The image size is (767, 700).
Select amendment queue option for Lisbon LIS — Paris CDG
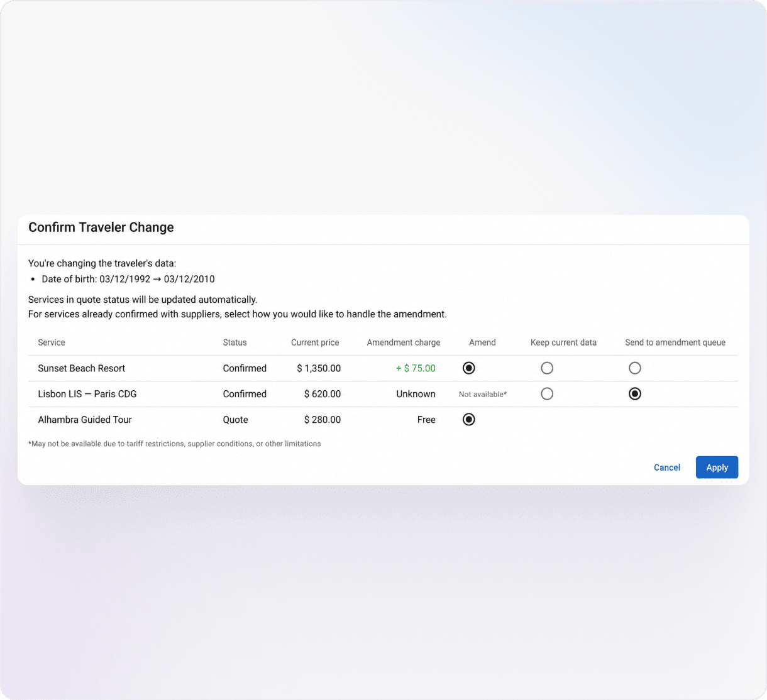pos(635,394)
